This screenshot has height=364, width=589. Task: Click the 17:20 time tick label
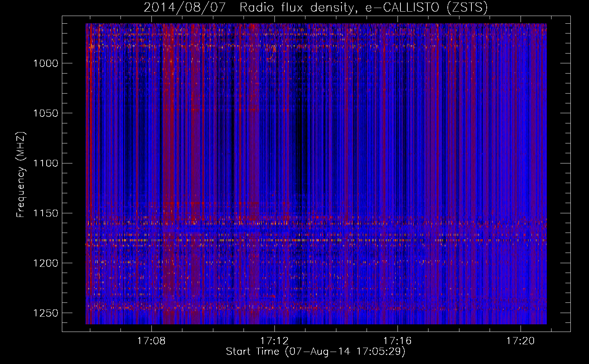[521, 341]
